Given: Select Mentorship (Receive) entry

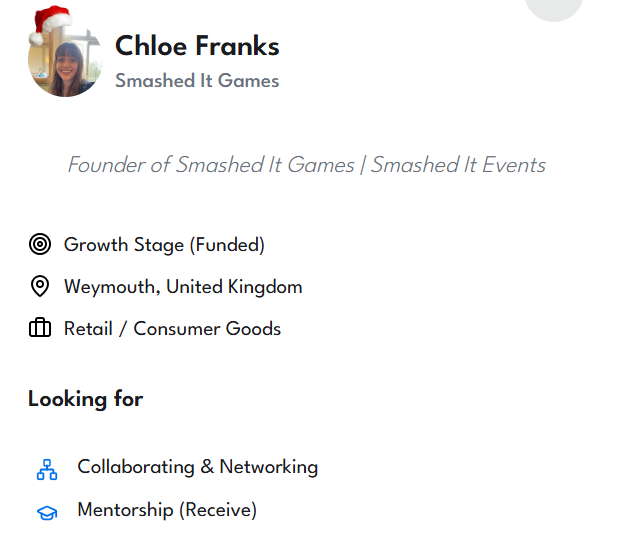Looking at the screenshot, I should [x=167, y=510].
